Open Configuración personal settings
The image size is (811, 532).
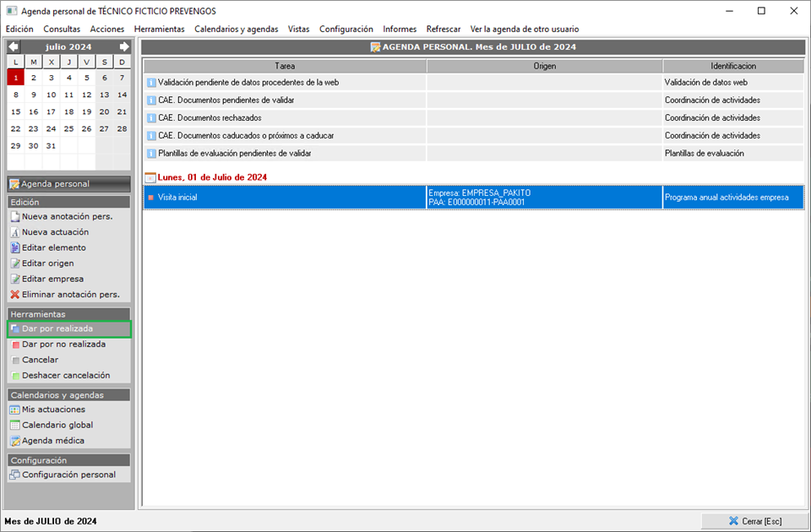point(68,475)
